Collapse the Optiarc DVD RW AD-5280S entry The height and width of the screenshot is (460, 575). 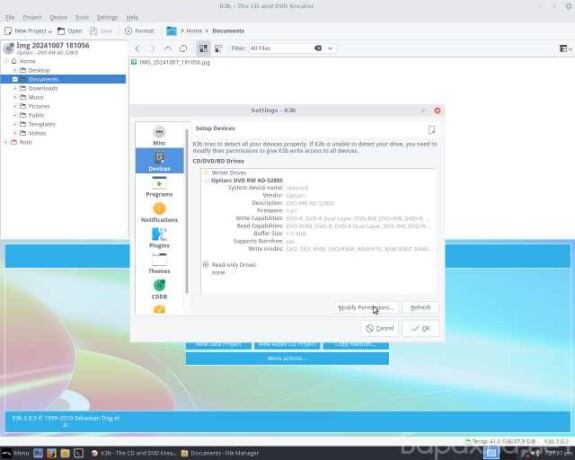tap(206, 180)
